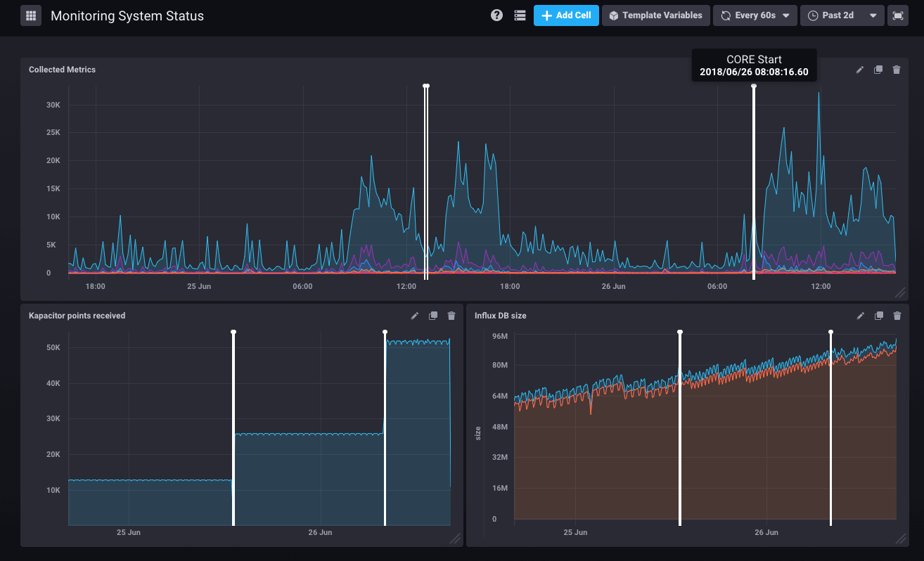The height and width of the screenshot is (561, 924).
Task: Delete the Kapacitor points received cell
Action: coord(451,316)
